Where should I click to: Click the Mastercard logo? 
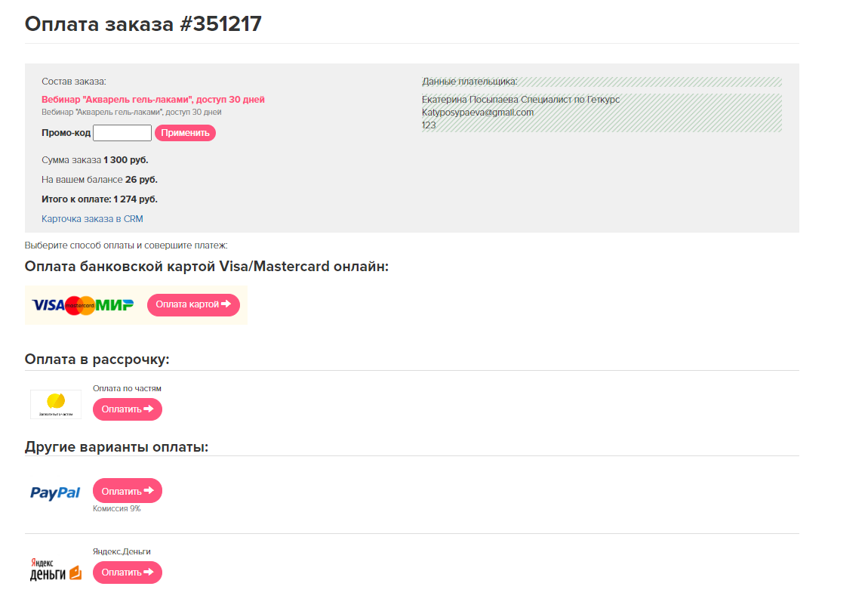click(x=80, y=305)
